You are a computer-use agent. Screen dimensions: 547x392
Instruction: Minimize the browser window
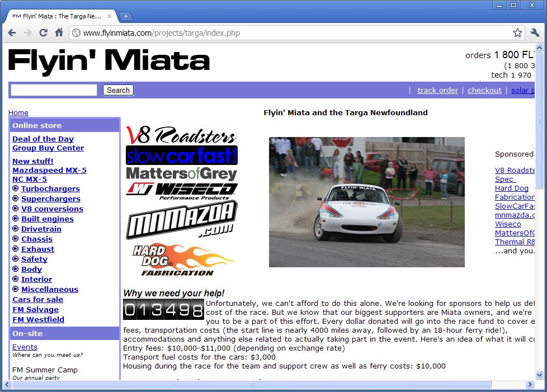tap(499, 5)
